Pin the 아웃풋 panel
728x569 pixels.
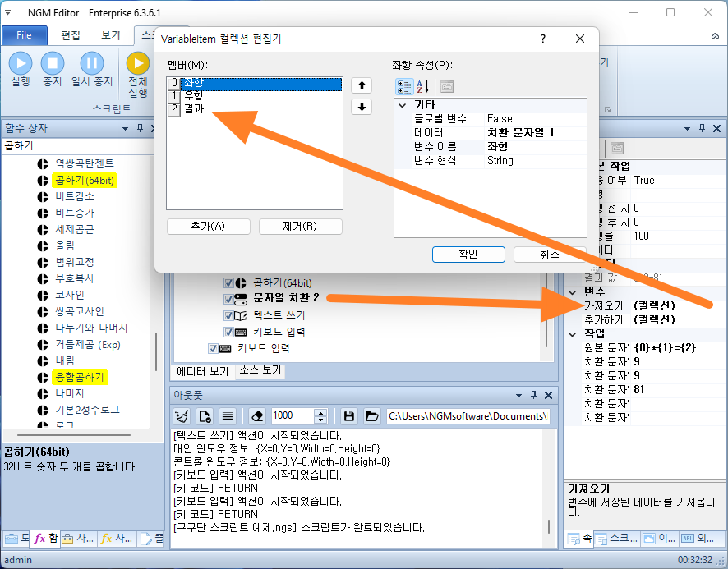pyautogui.click(x=533, y=395)
